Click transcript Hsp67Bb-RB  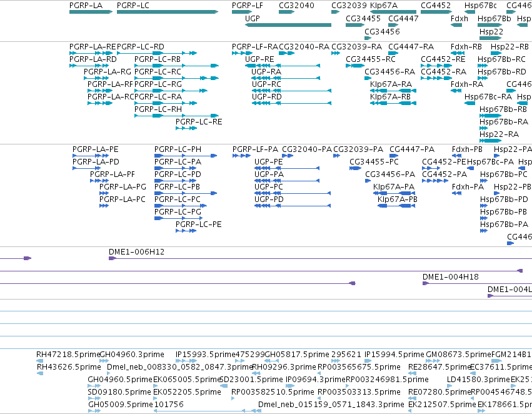(503, 109)
